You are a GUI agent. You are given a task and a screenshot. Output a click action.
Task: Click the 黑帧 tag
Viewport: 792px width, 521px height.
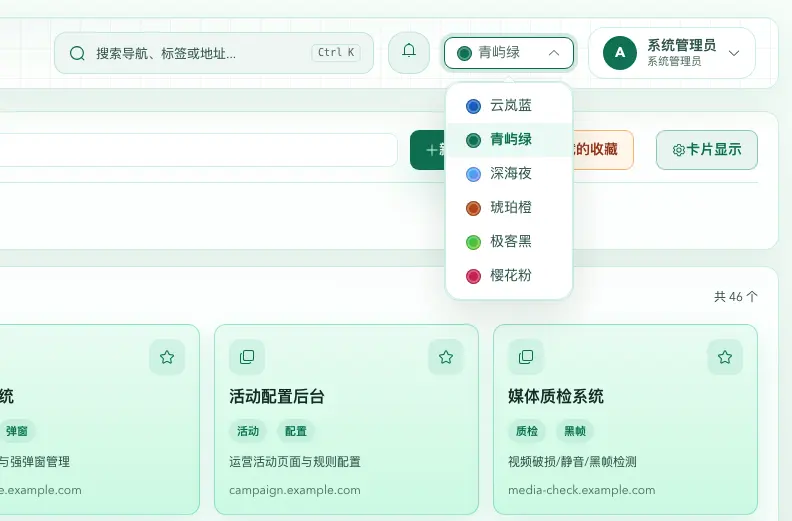575,431
